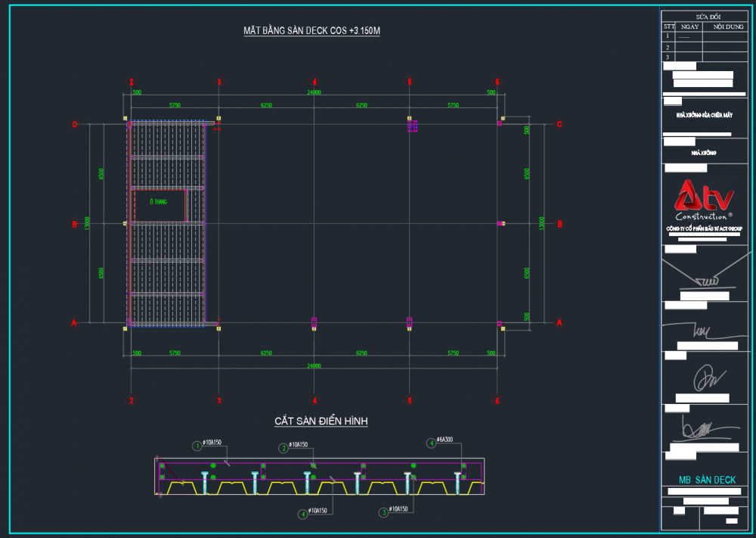Click grid axis number 4 at top

point(314,82)
